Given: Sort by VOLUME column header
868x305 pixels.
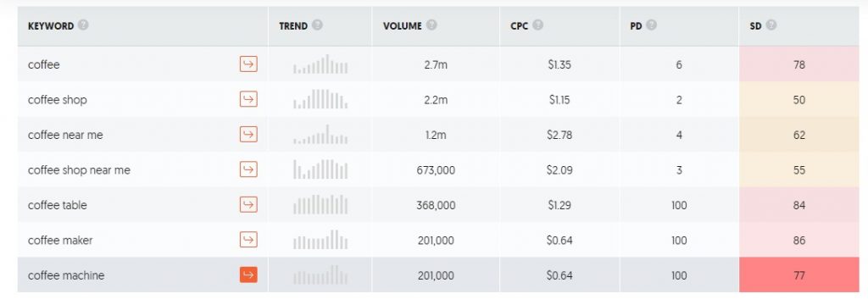Looking at the screenshot, I should (x=403, y=26).
